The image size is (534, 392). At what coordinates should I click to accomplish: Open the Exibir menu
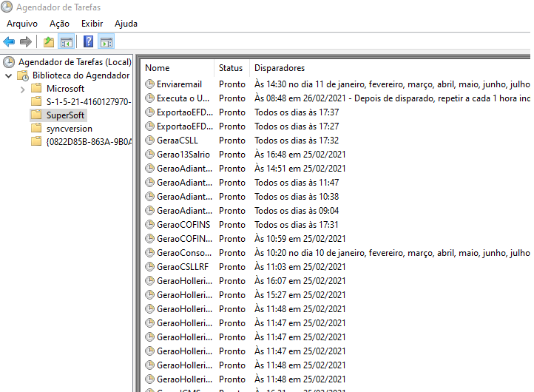coord(92,24)
